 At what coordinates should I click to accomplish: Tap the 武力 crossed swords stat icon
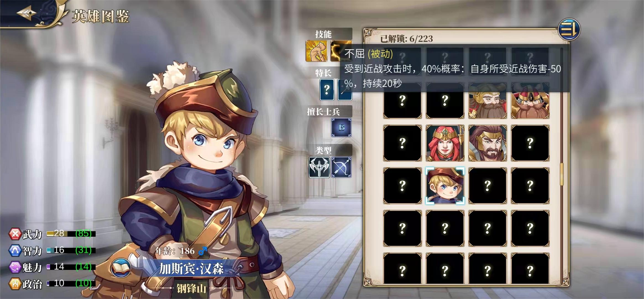pos(15,234)
